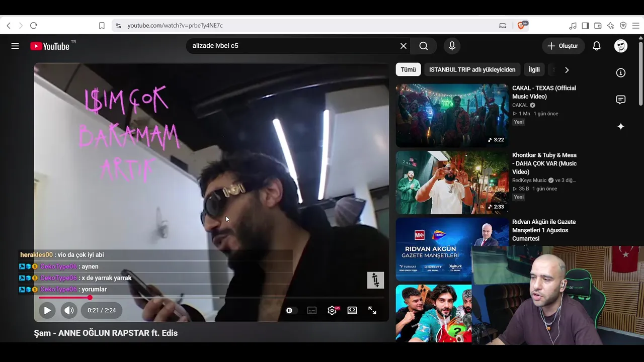Open the player settings gear
The height and width of the screenshot is (362, 644).
pyautogui.click(x=332, y=311)
